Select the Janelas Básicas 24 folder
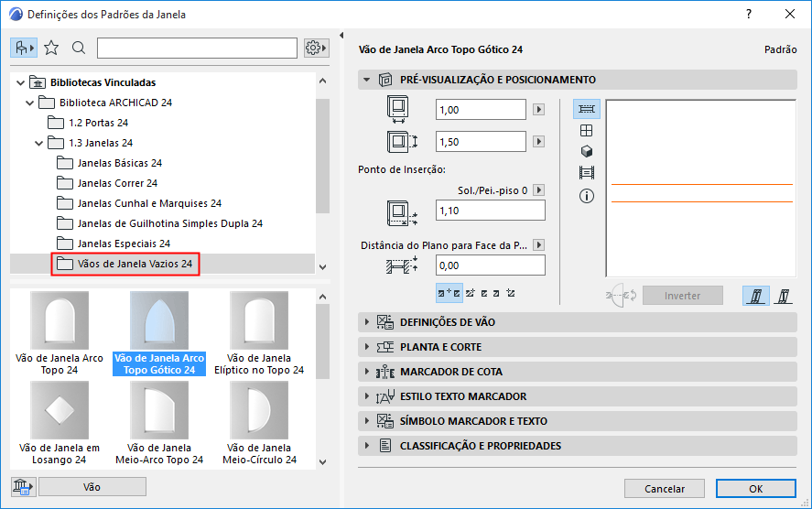The width and height of the screenshot is (812, 509). point(109,163)
